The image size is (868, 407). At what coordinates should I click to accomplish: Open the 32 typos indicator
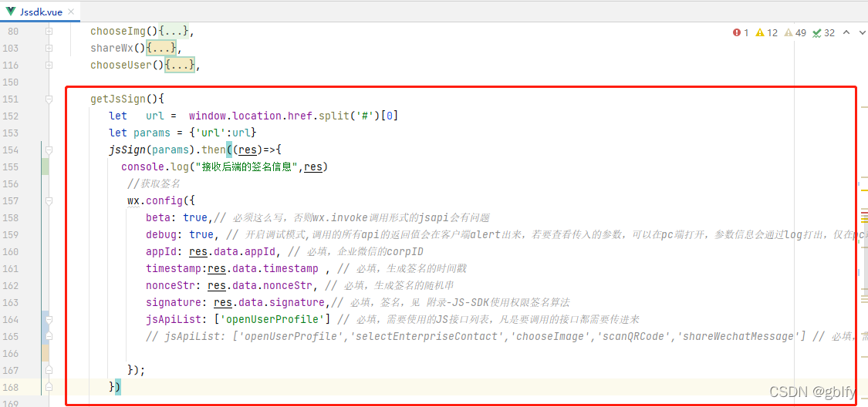coord(823,32)
